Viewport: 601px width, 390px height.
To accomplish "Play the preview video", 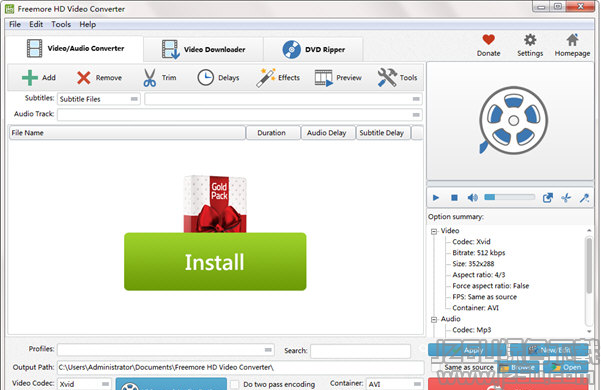I will [436, 198].
